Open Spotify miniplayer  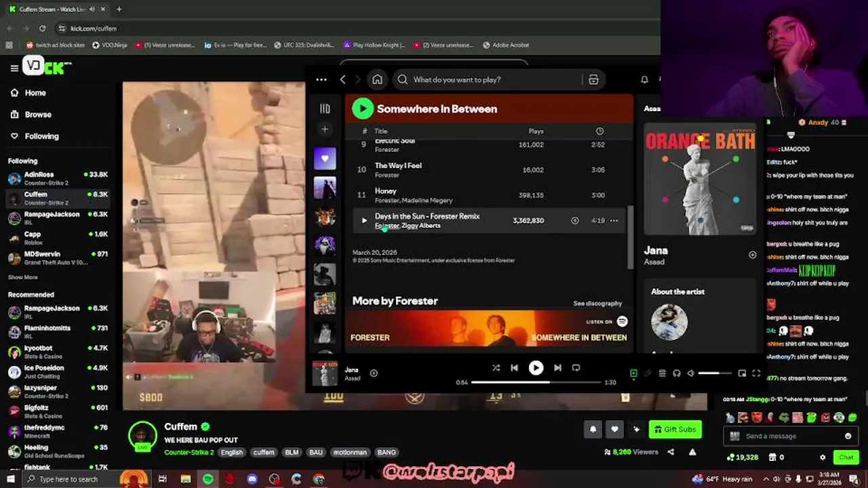coord(742,373)
